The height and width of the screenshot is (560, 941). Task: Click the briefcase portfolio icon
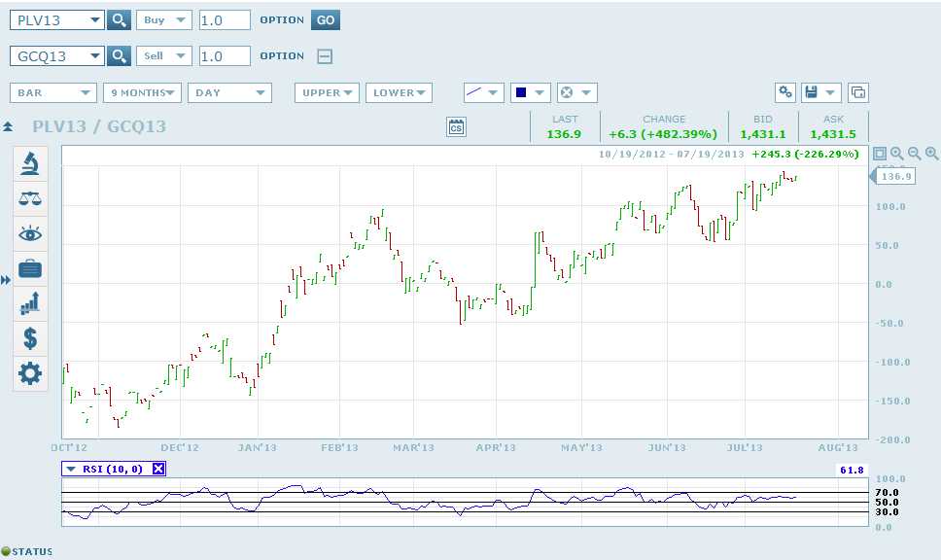click(30, 268)
